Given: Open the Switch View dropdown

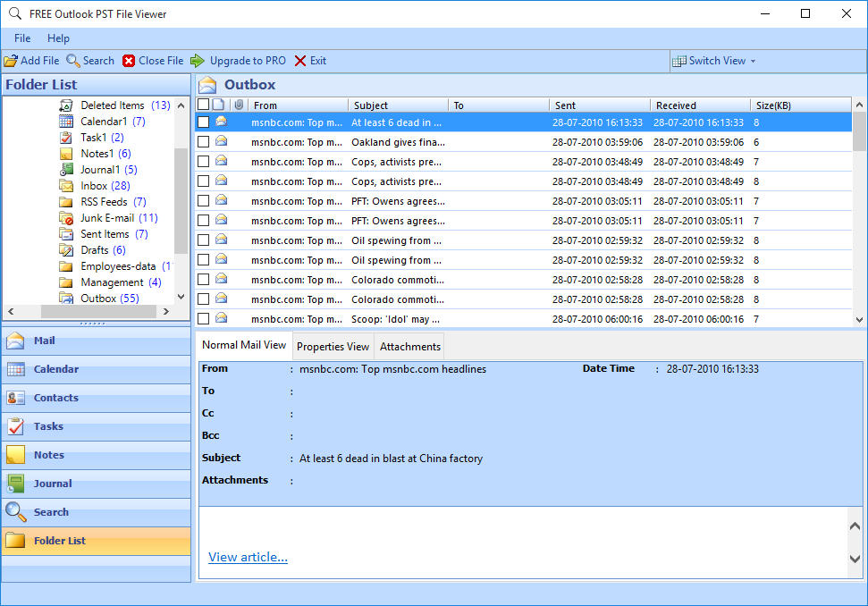Looking at the screenshot, I should (x=713, y=60).
